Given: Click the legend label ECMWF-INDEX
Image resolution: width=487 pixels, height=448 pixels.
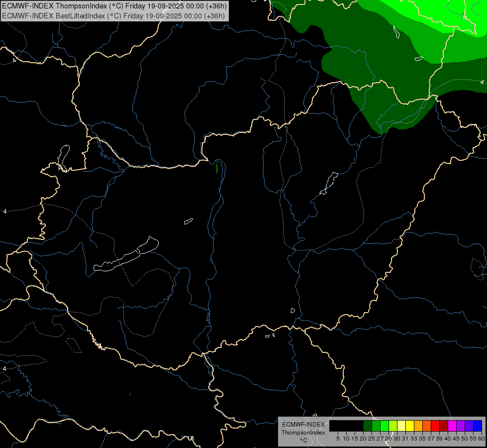Looking at the screenshot, I should (x=303, y=425).
